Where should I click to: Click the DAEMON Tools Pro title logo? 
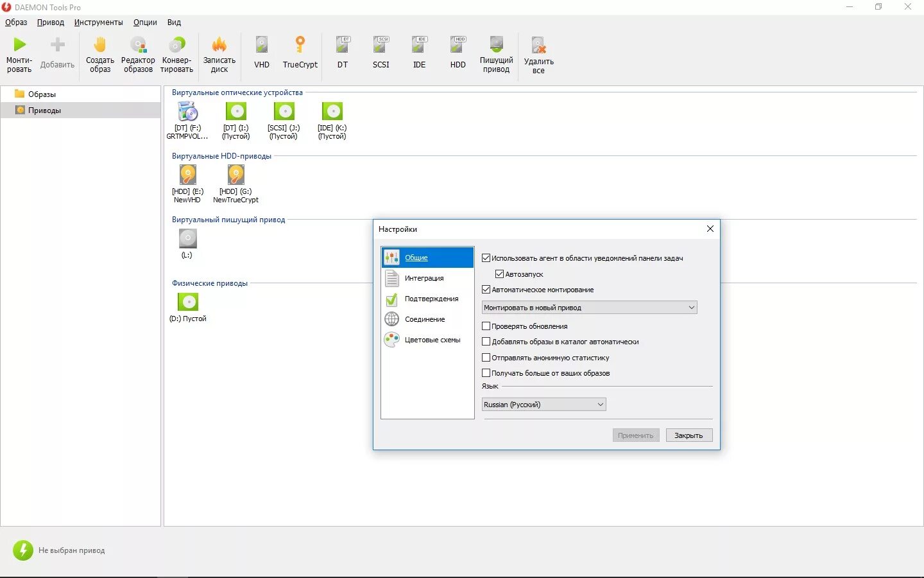6,7
